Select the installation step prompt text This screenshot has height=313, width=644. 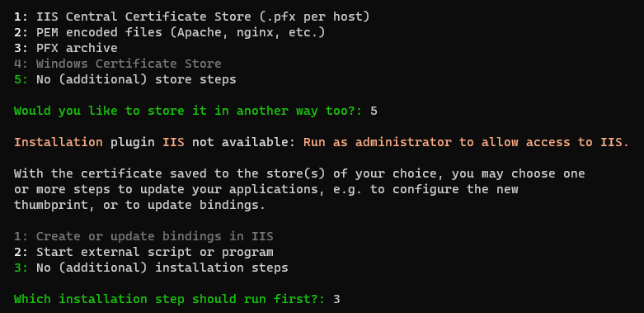[x=170, y=299]
